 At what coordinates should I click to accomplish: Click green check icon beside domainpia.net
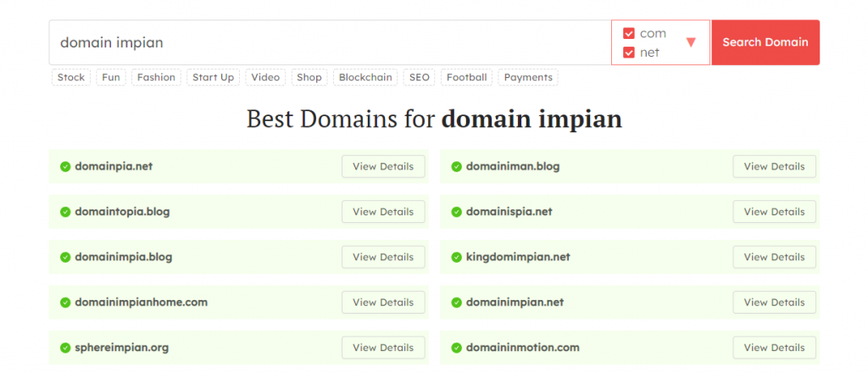coord(65,167)
